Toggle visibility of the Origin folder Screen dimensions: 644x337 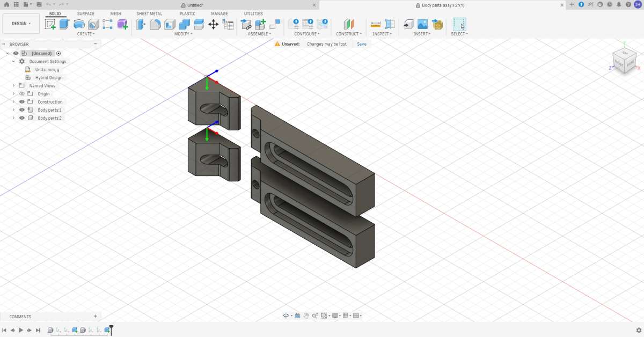[x=22, y=94]
